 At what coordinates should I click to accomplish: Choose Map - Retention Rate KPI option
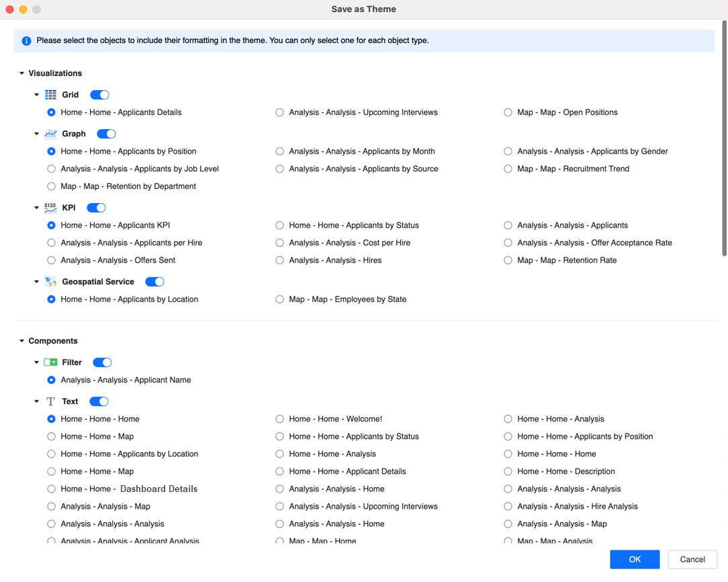click(x=508, y=260)
